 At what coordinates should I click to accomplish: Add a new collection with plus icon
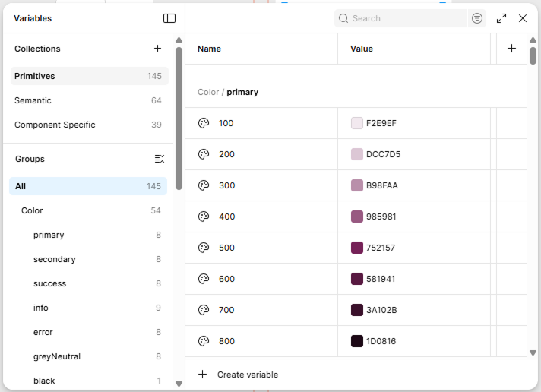[157, 49]
